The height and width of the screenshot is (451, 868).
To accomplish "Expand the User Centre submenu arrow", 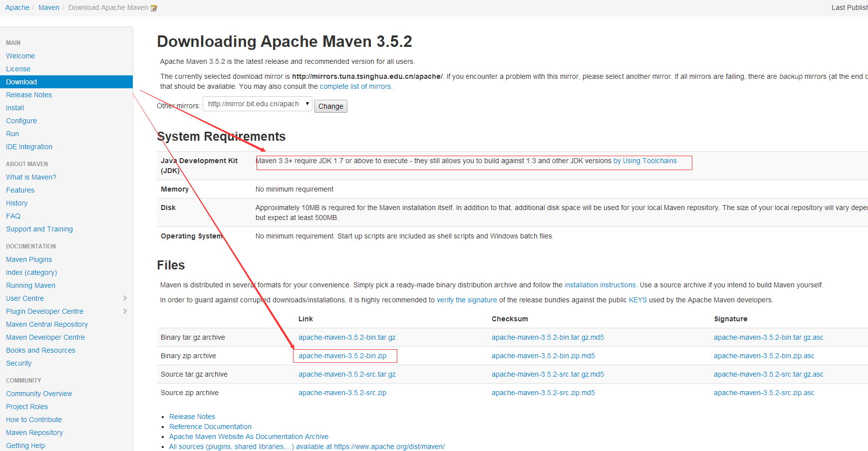I will click(x=125, y=298).
